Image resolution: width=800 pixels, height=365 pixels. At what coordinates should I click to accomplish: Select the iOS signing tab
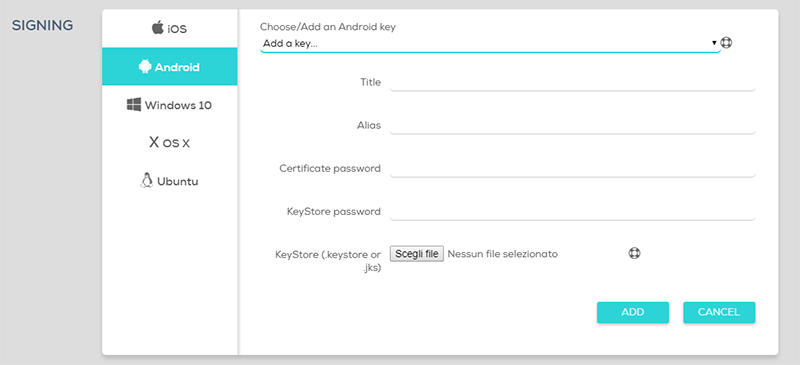169,28
